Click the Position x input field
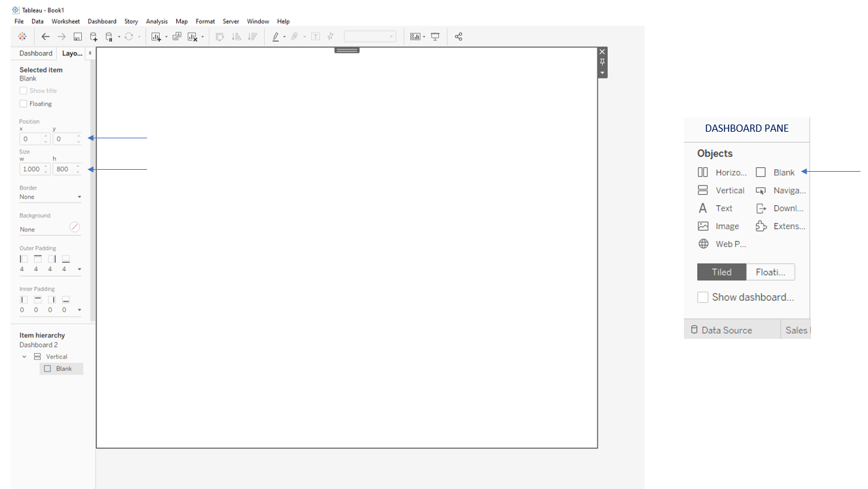The width and height of the screenshot is (868, 489). click(x=35, y=139)
